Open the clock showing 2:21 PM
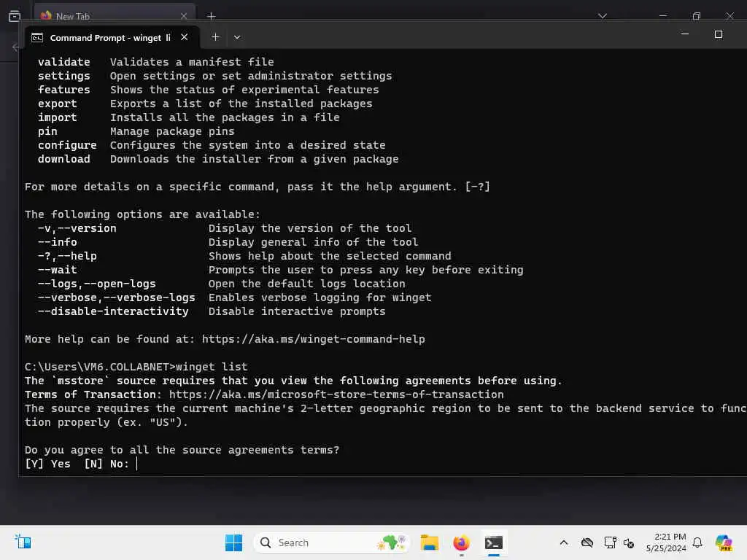Image resolution: width=747 pixels, height=560 pixels. coord(666,542)
